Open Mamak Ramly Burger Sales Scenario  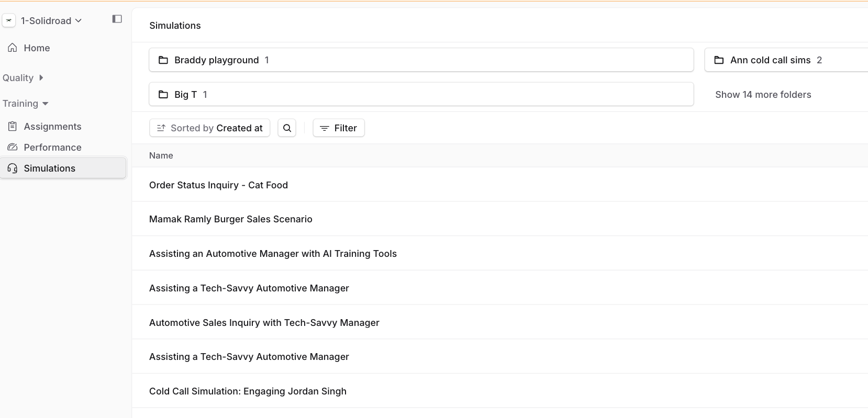click(x=230, y=219)
